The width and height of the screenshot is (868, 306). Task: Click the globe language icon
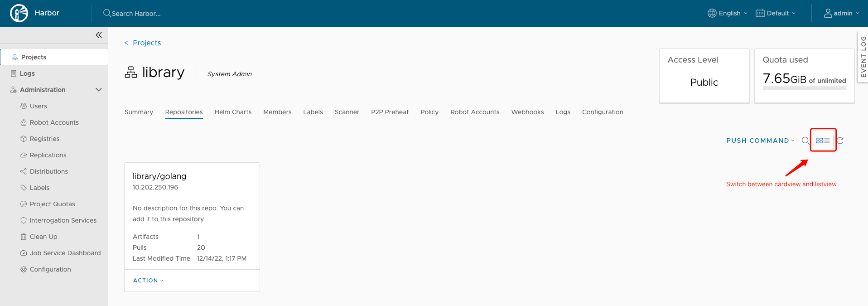click(x=712, y=13)
